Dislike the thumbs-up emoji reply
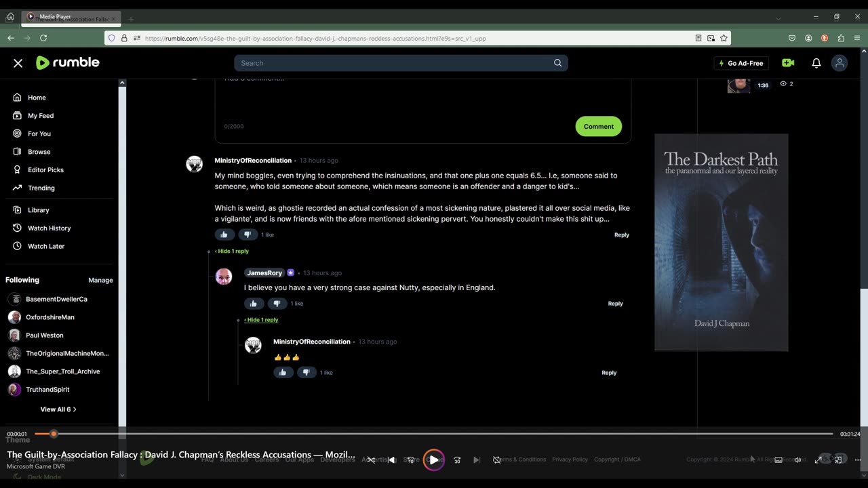This screenshot has height=488, width=868. pos(306,372)
